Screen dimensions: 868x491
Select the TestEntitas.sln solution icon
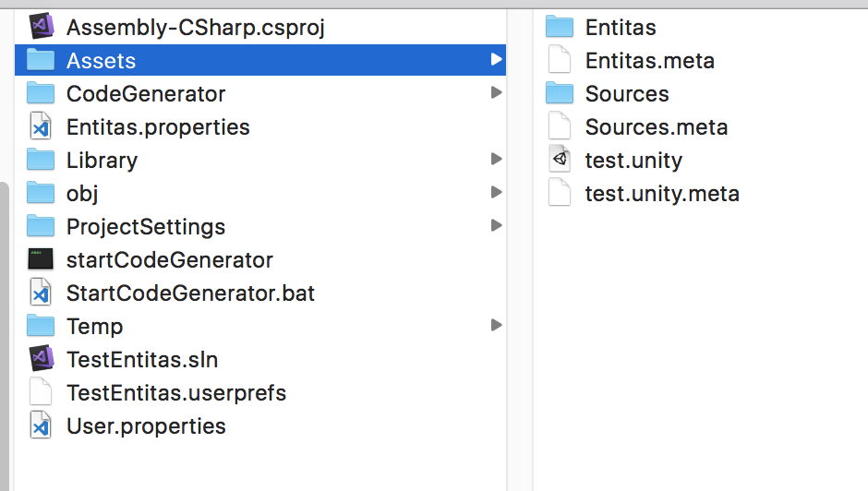pyautogui.click(x=41, y=359)
